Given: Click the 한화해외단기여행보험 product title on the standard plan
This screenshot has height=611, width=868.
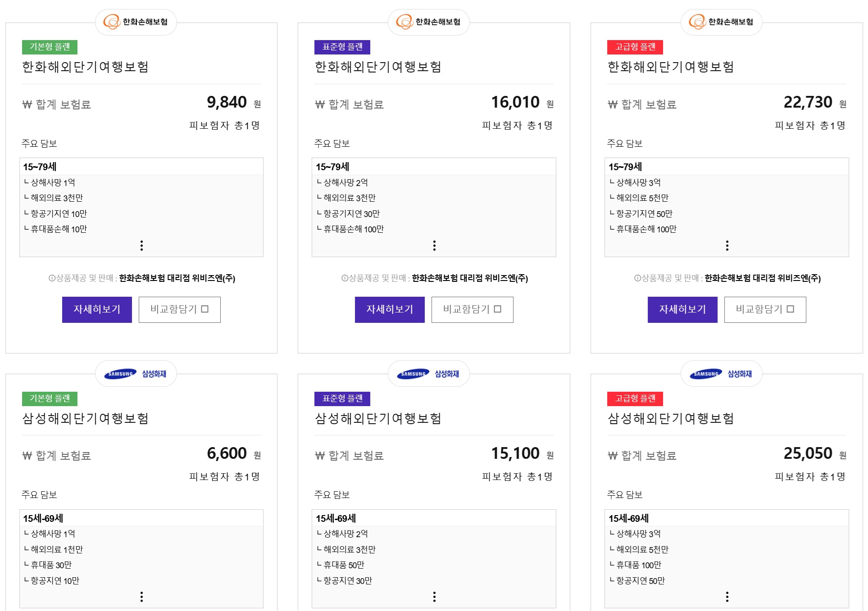Looking at the screenshot, I should (377, 68).
